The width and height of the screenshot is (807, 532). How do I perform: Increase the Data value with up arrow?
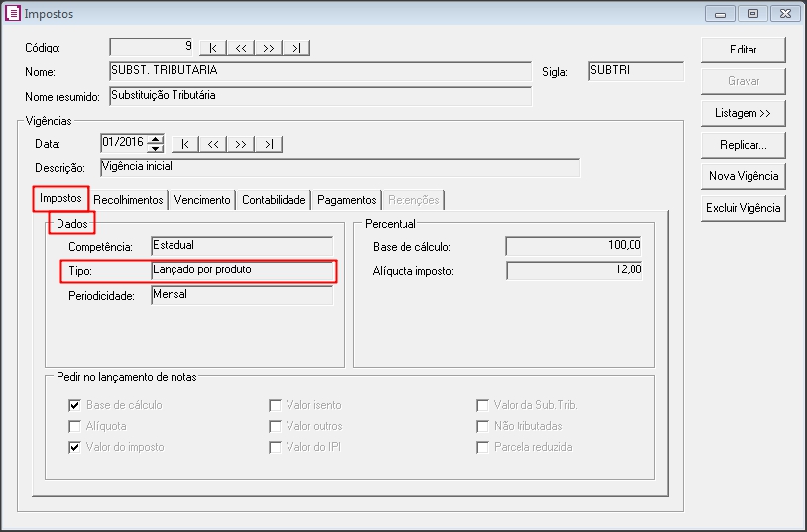pos(155,139)
